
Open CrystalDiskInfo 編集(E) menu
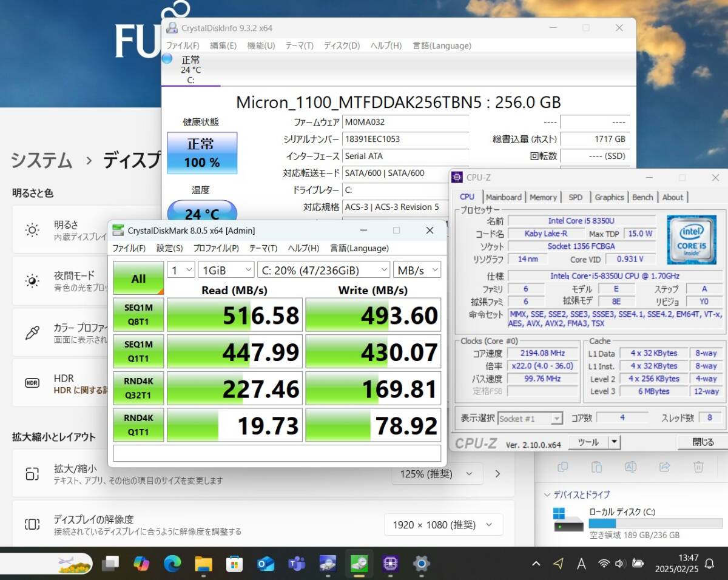coord(223,46)
